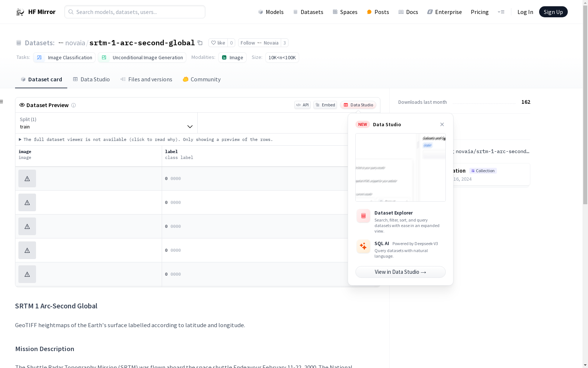
Task: Click the Downloads last month label
Action: point(423,102)
